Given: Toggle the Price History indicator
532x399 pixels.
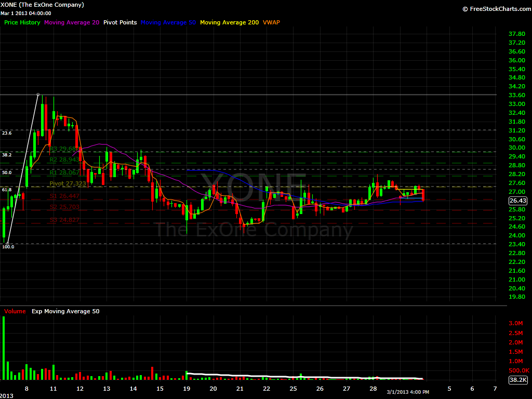Looking at the screenshot, I should click(x=22, y=22).
